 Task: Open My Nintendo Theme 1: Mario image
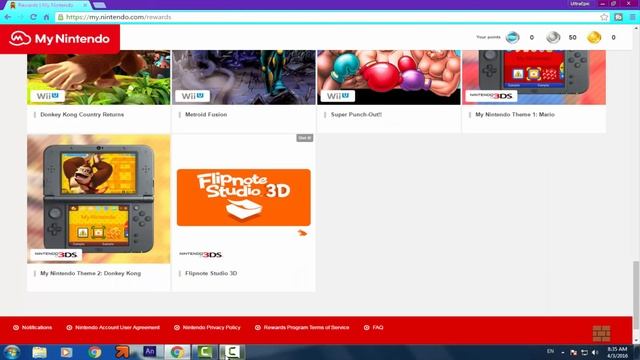pos(534,78)
